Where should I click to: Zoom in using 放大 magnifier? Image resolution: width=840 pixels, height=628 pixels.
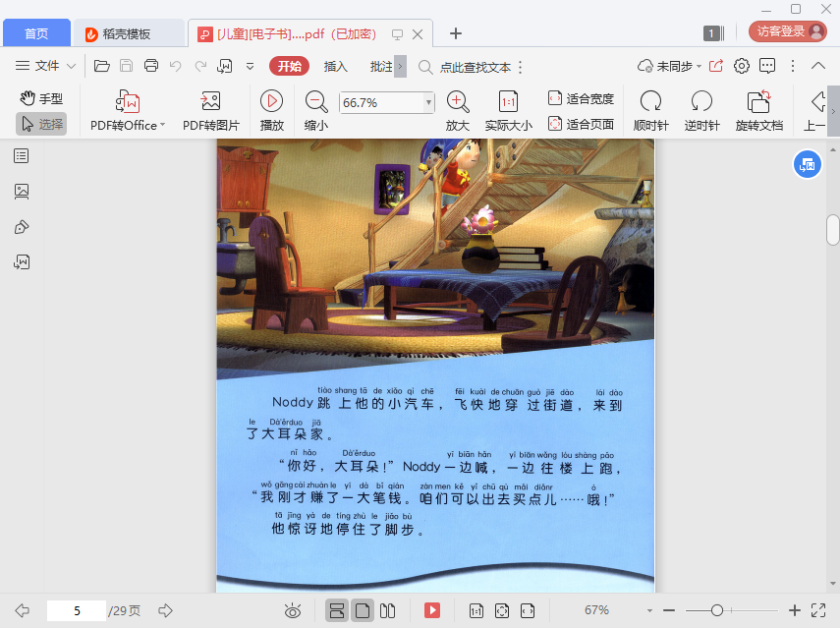click(458, 111)
